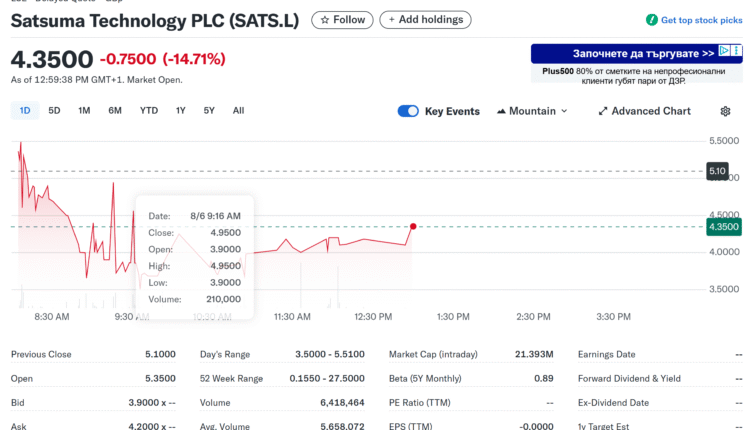Click the green Get top stock picks icon
Image resolution: width=750 pixels, height=430 pixels.
[x=652, y=20]
